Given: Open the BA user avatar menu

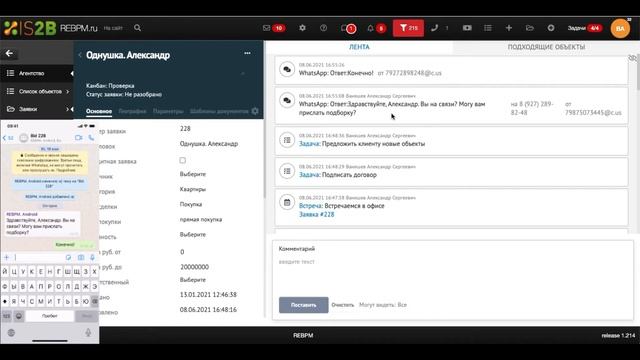Looking at the screenshot, I should [x=620, y=28].
